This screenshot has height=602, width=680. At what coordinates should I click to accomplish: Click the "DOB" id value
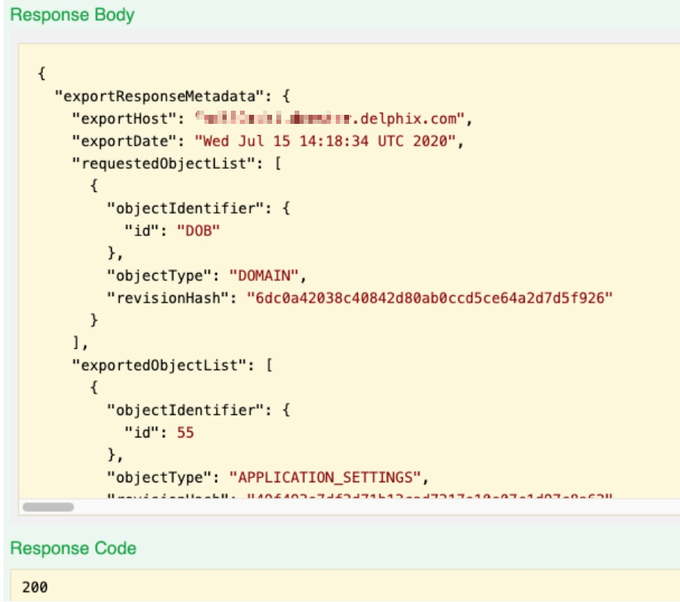(x=198, y=231)
